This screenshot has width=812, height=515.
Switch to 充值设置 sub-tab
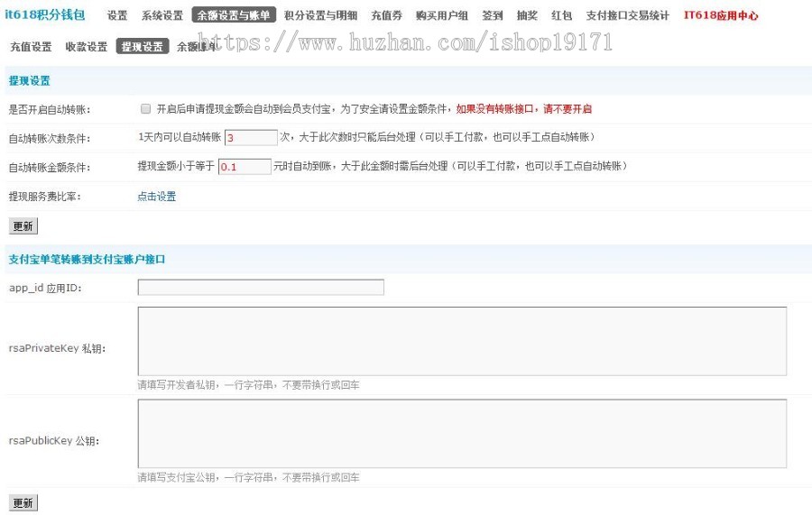pyautogui.click(x=31, y=47)
